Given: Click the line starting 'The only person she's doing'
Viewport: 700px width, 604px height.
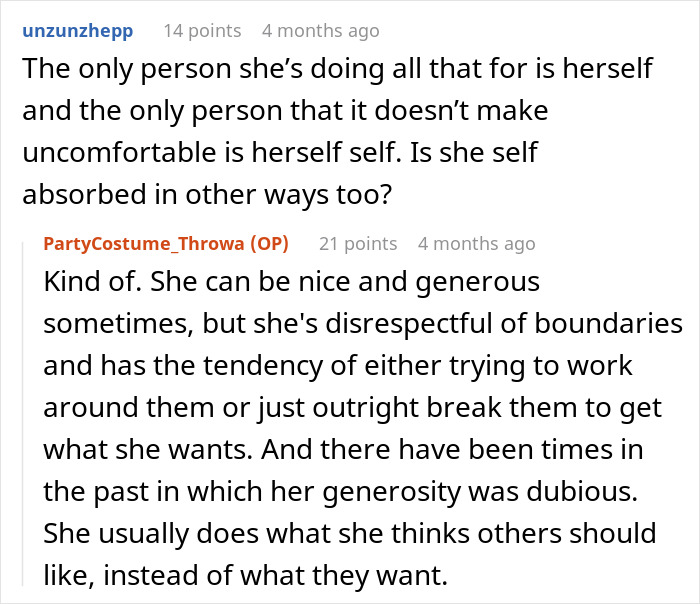Looking at the screenshot, I should pyautogui.click(x=338, y=69).
